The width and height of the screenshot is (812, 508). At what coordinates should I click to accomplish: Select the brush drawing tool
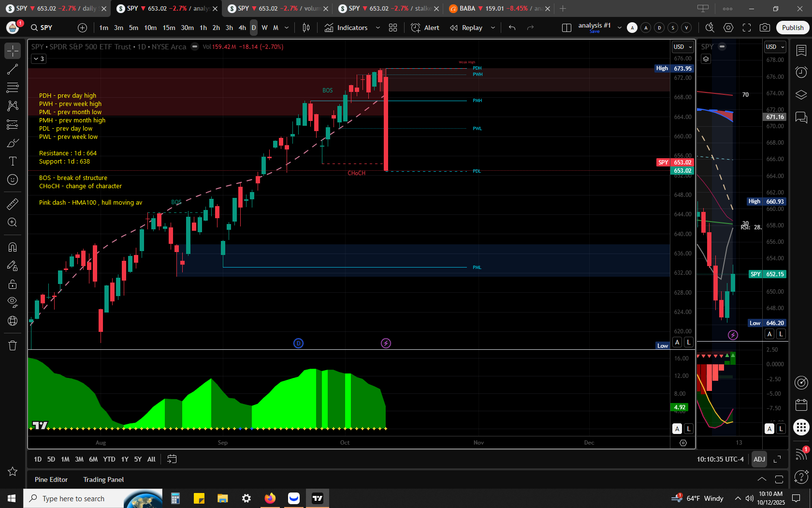coord(13,143)
